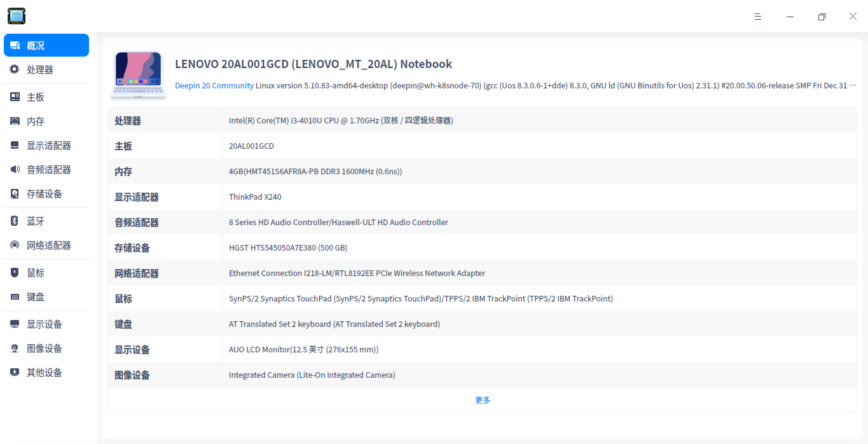The width and height of the screenshot is (868, 444).
Task: Open the 鼠标 label in sidebar
Action: (36, 273)
